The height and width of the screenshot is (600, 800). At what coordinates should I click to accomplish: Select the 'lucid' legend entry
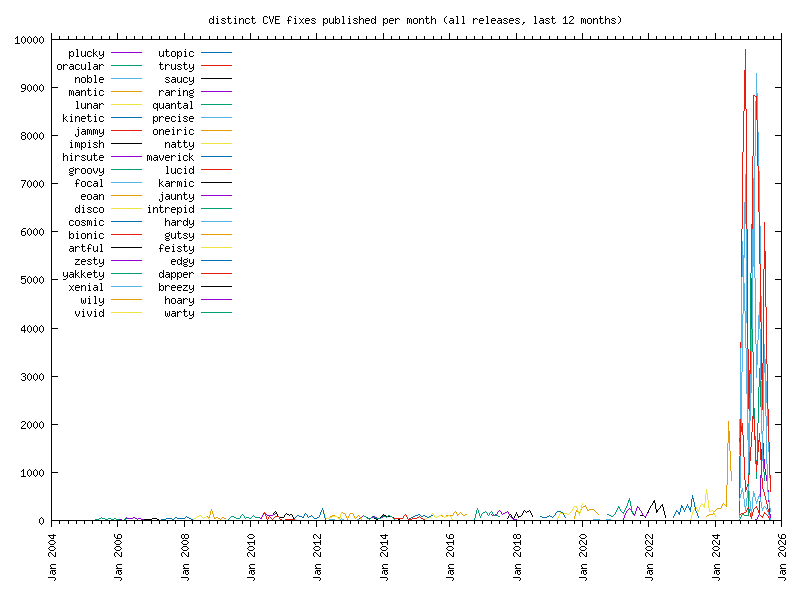click(179, 170)
